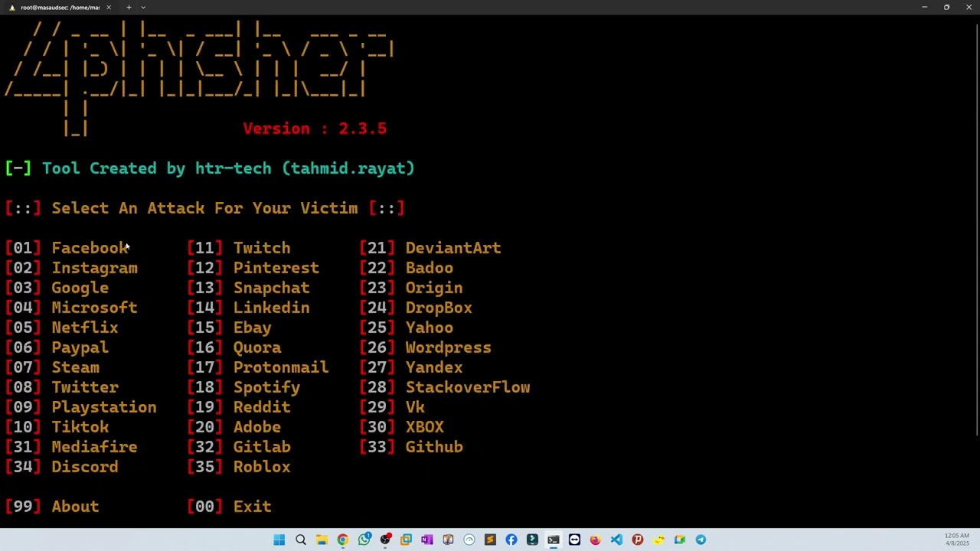Click the 'Quora' option text
The image size is (980, 551).
pos(257,347)
